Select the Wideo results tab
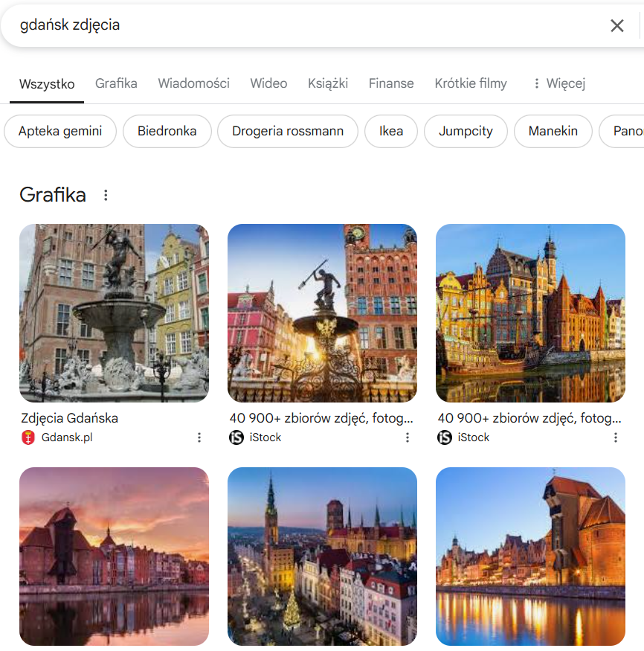Image resolution: width=644 pixels, height=651 pixels. tap(268, 83)
